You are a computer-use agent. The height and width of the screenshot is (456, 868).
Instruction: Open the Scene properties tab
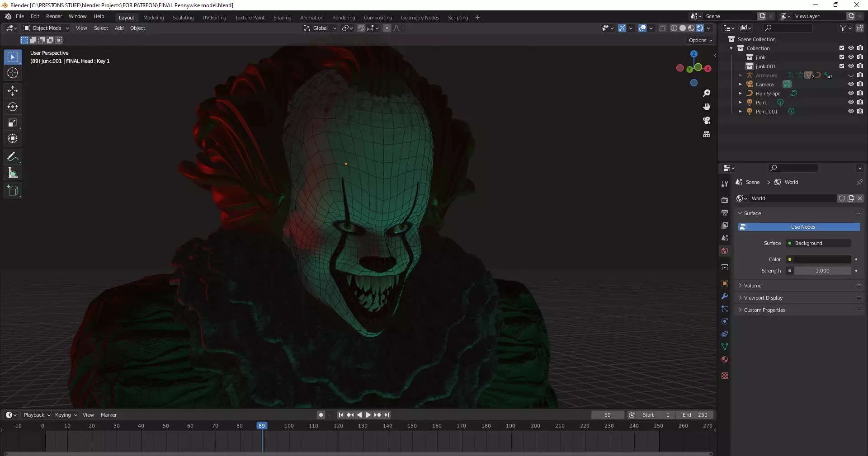pos(725,238)
